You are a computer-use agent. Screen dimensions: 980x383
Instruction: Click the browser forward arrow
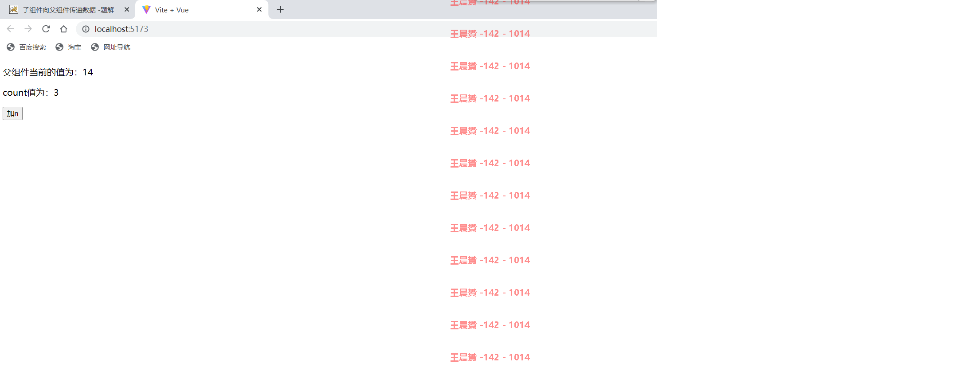28,29
